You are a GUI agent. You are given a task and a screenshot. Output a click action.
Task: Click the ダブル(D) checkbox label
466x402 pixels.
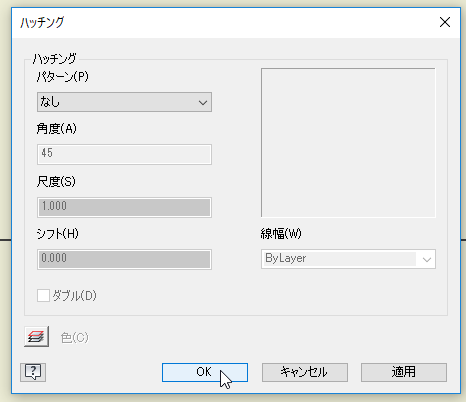(x=74, y=295)
